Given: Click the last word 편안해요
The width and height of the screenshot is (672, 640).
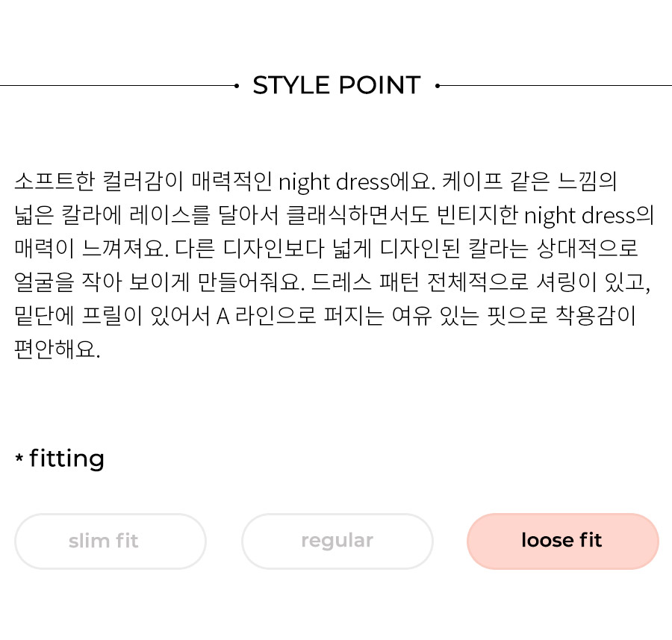Looking at the screenshot, I should coord(57,349).
